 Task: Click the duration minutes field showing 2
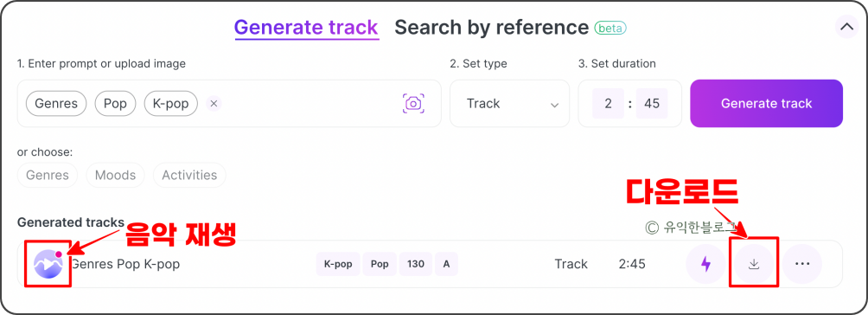point(608,104)
